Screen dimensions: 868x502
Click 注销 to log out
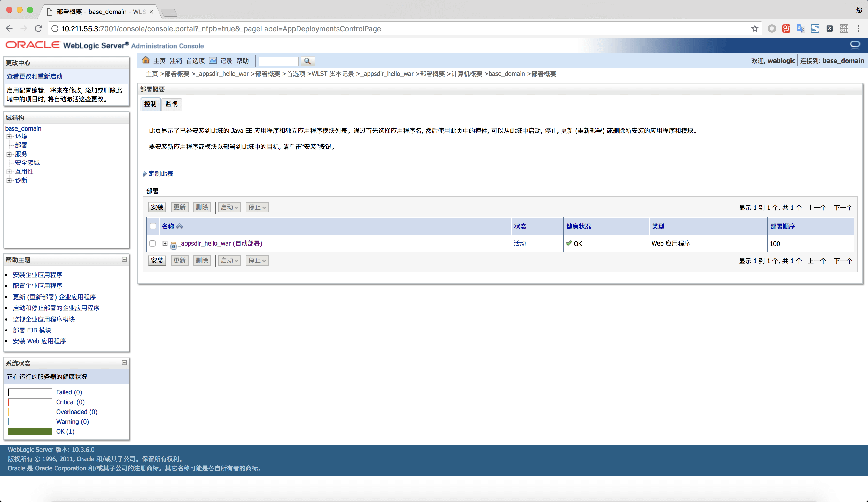point(176,61)
